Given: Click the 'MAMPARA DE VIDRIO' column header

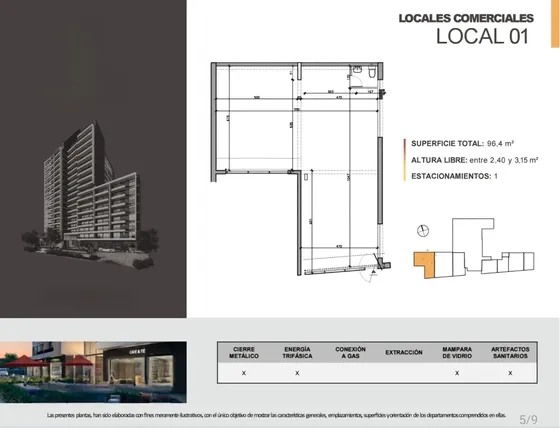Looking at the screenshot, I should pyautogui.click(x=457, y=353).
